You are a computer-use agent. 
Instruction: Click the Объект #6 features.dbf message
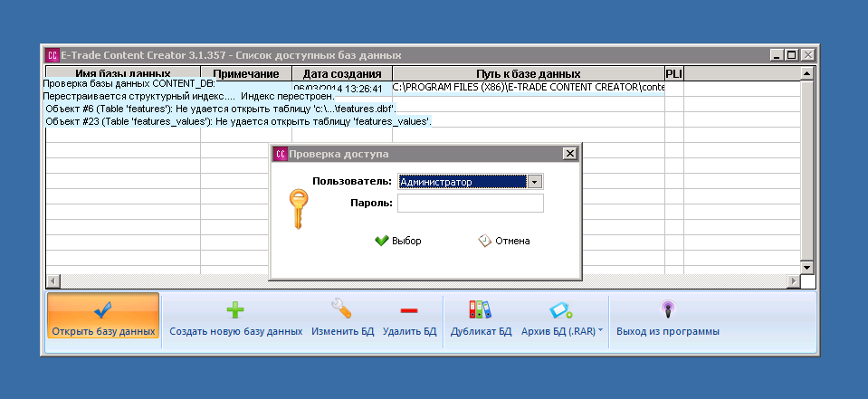point(221,109)
